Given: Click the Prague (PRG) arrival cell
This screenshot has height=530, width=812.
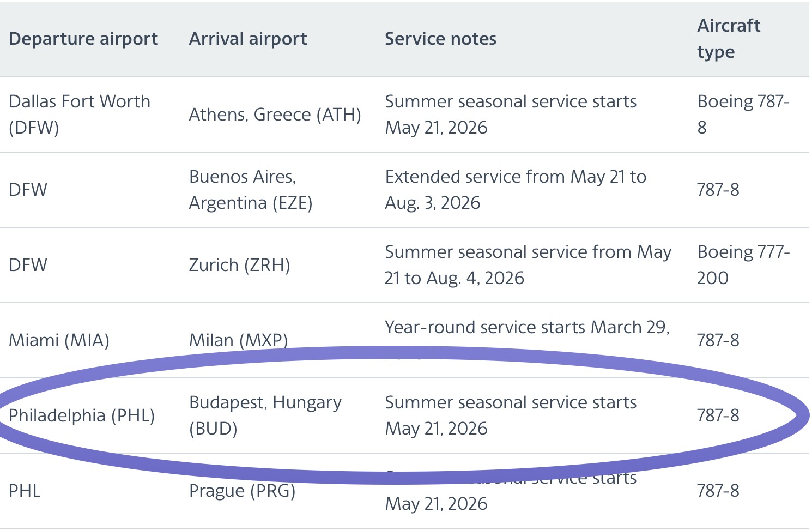Looking at the screenshot, I should coord(242,491).
